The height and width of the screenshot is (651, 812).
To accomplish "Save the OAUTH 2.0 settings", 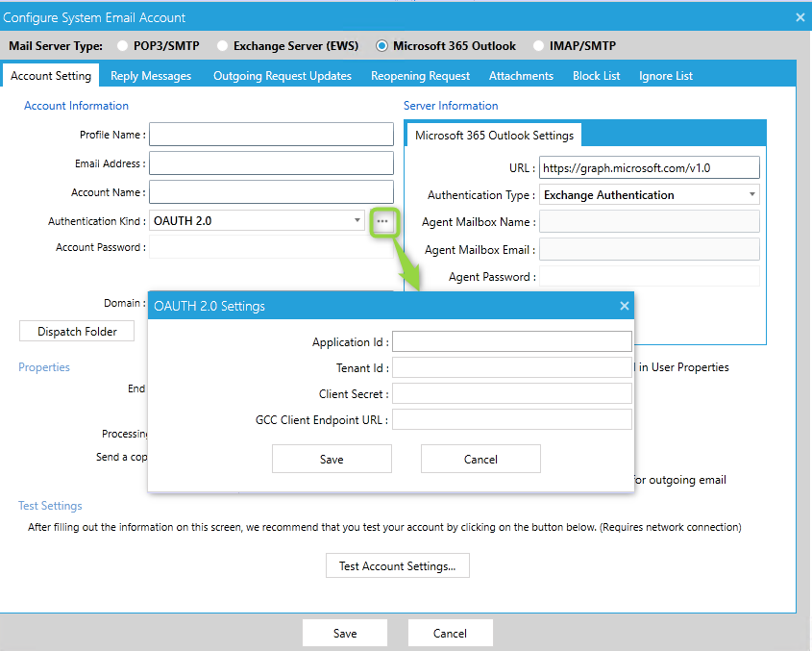I will coord(332,460).
